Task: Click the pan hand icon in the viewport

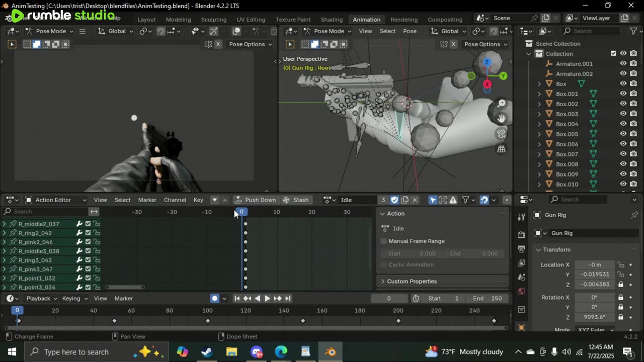Action: click(x=502, y=118)
